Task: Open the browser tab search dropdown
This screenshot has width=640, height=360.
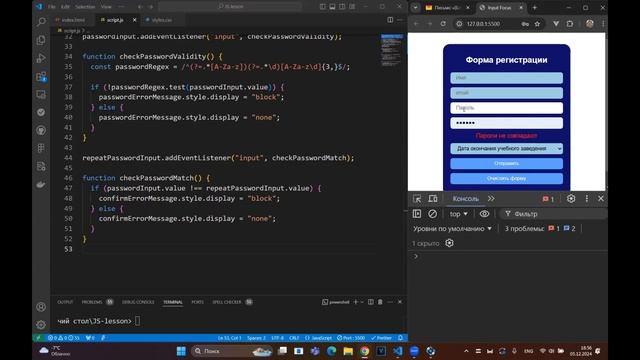Action: 415,7
